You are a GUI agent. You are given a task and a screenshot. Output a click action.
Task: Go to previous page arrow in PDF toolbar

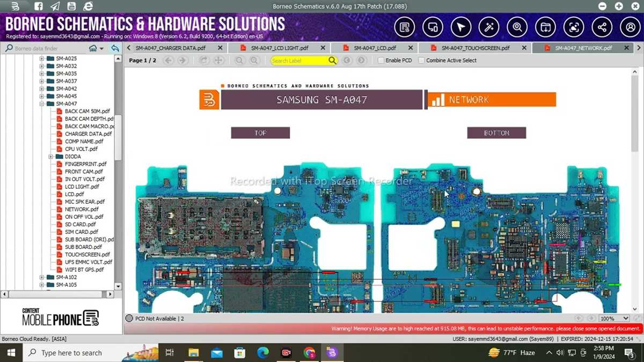pos(169,61)
